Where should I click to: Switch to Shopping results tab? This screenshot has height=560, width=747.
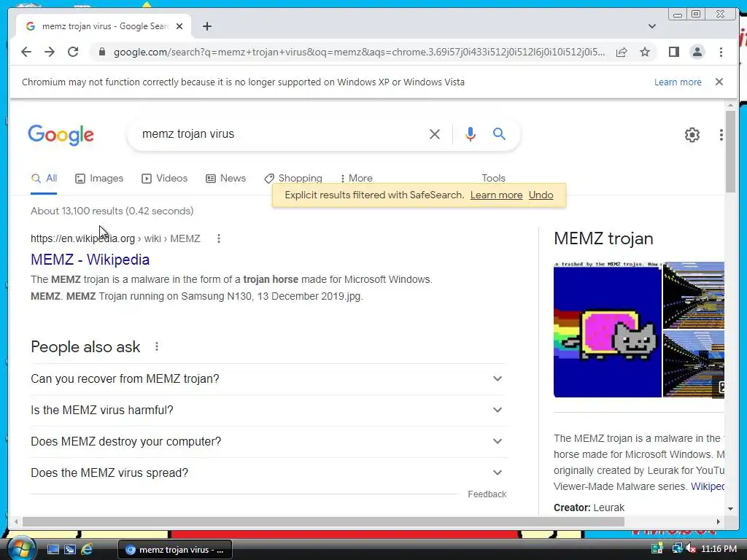pos(293,179)
